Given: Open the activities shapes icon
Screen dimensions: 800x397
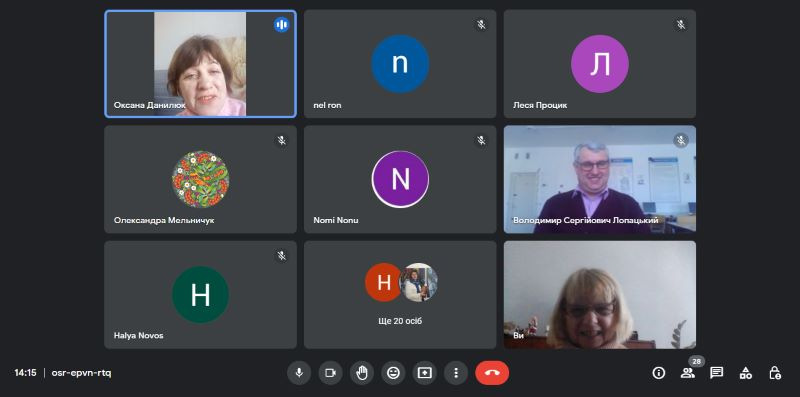Looking at the screenshot, I should click(746, 373).
